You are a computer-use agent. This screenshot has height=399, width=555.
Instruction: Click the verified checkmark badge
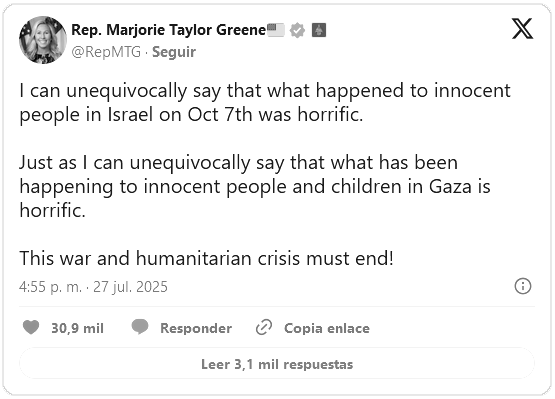297,30
